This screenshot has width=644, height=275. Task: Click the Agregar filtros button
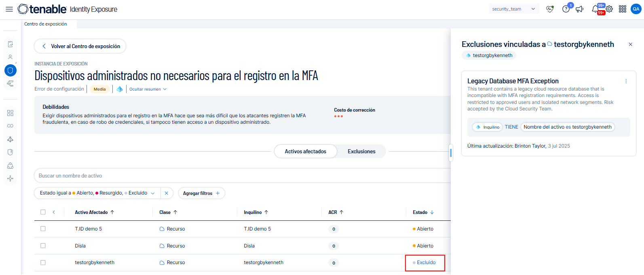[201, 193]
